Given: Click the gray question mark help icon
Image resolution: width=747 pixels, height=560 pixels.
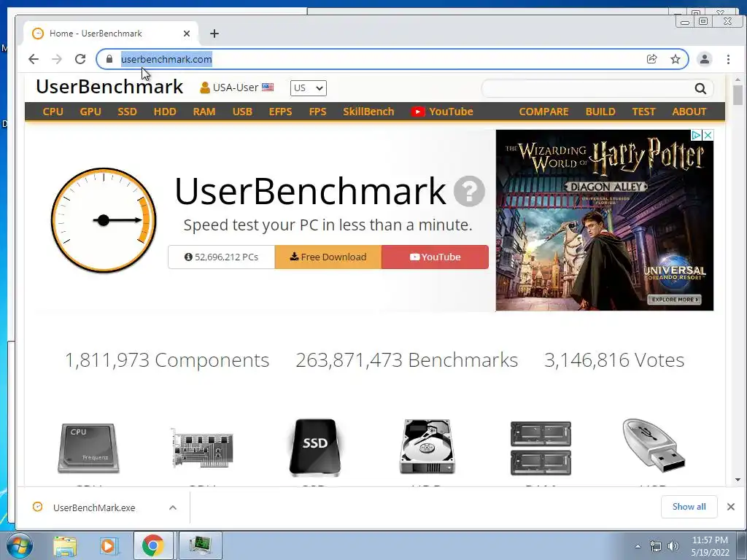Looking at the screenshot, I should (x=469, y=191).
